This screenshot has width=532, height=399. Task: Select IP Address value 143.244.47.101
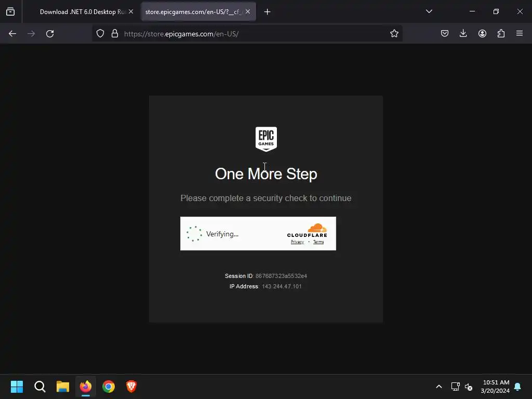click(x=282, y=286)
